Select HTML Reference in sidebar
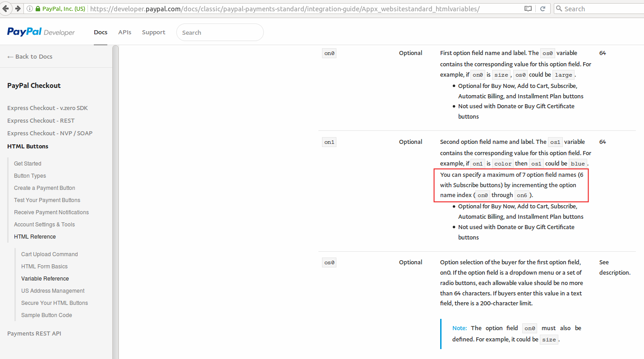 click(35, 236)
